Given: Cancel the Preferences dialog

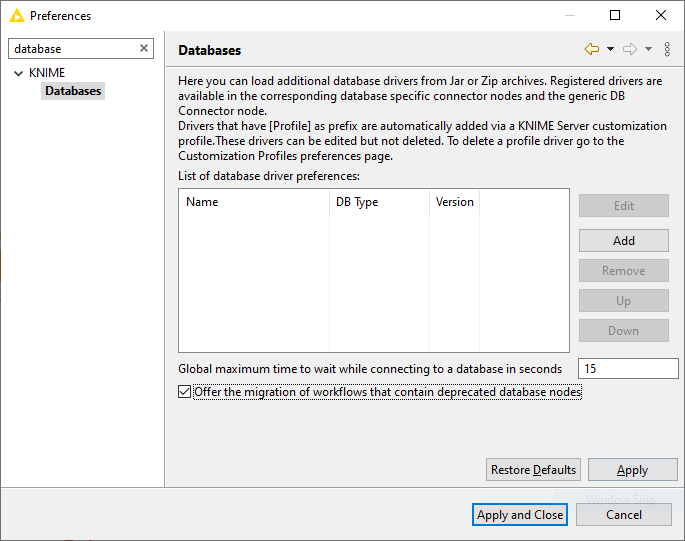Looking at the screenshot, I should pyautogui.click(x=623, y=514).
